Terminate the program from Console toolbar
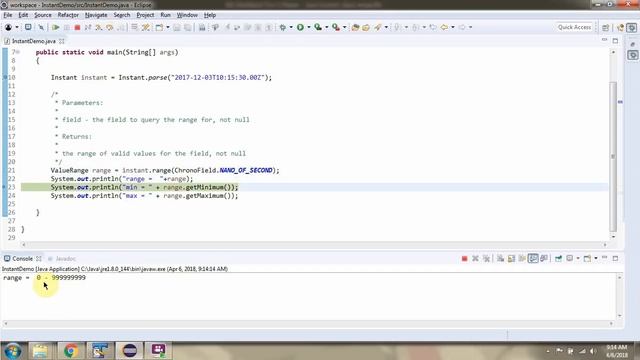Viewport: 640px width, 360px height. 464,258
